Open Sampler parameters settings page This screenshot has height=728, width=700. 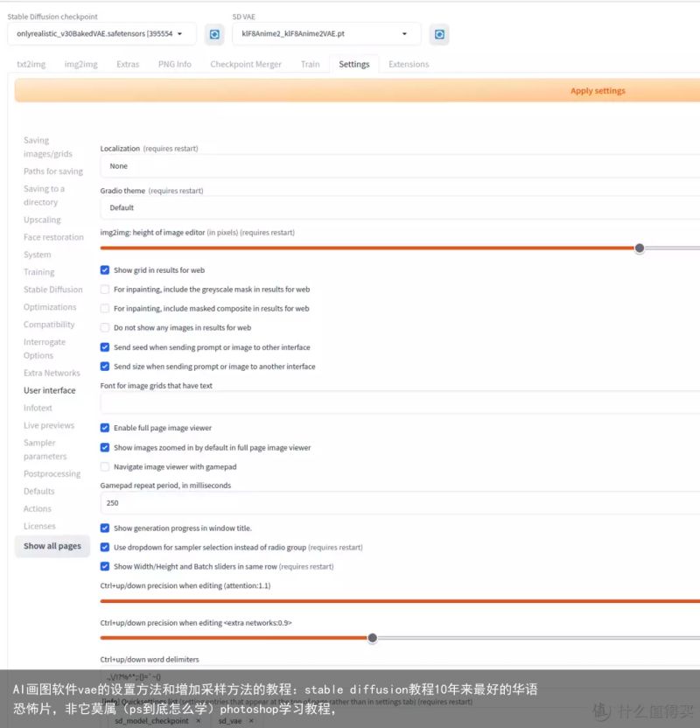pos(45,450)
